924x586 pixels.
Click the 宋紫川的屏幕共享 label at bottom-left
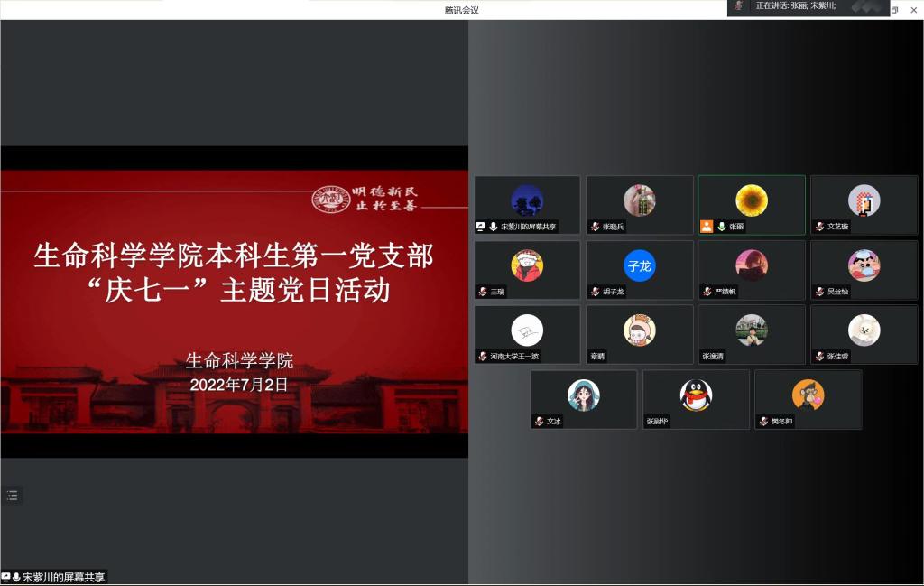click(63, 577)
